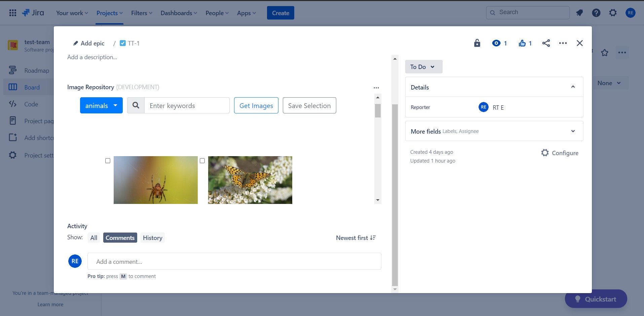The height and width of the screenshot is (316, 644).
Task: Click the Quickstart button
Action: click(596, 299)
